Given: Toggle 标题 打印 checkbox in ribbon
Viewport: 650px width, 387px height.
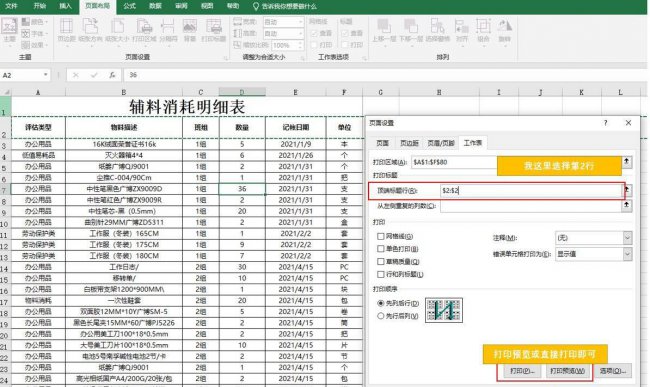Looking at the screenshot, I should pyautogui.click(x=344, y=44).
